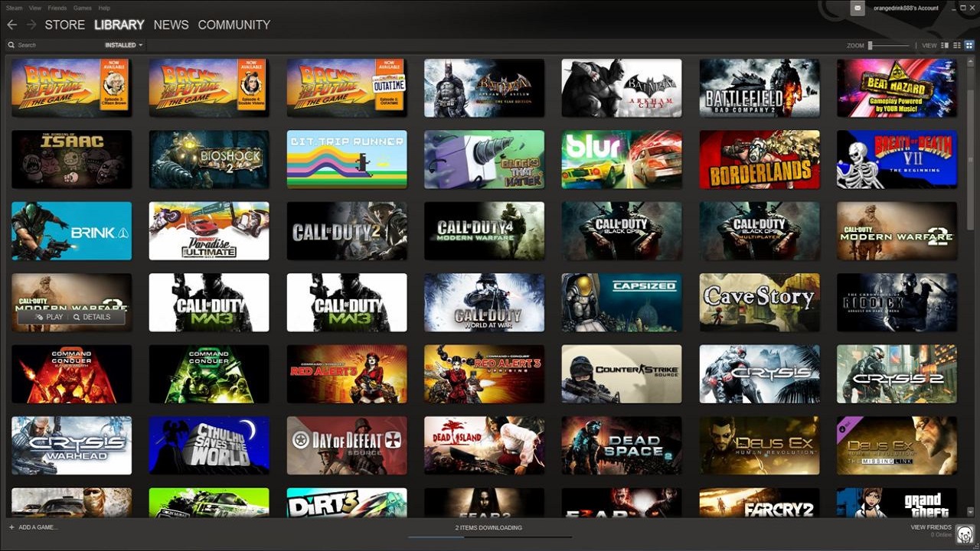The image size is (980, 551).
Task: Switch to small list view icon
Action: 957,45
